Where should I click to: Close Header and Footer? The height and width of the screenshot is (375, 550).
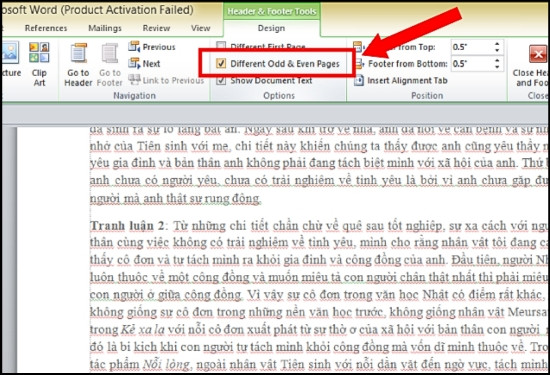point(531,65)
